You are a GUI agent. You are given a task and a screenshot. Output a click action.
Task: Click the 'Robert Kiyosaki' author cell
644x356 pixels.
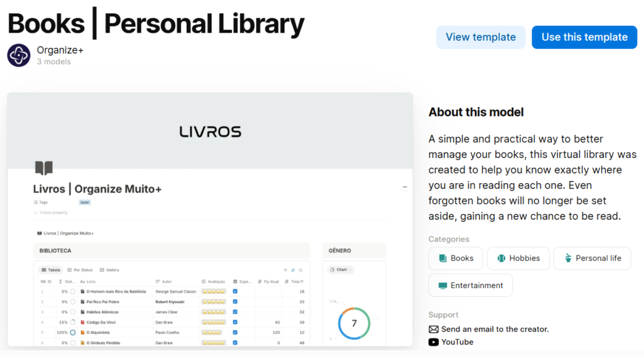point(170,302)
